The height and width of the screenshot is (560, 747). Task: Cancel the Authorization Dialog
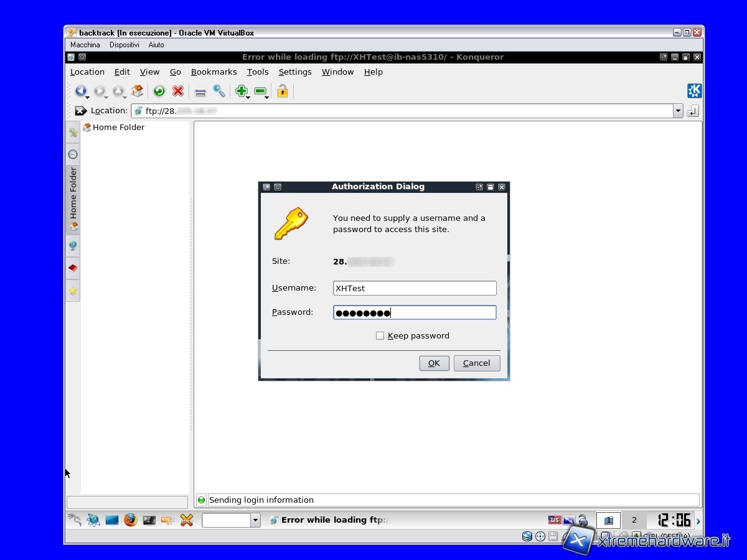click(476, 363)
